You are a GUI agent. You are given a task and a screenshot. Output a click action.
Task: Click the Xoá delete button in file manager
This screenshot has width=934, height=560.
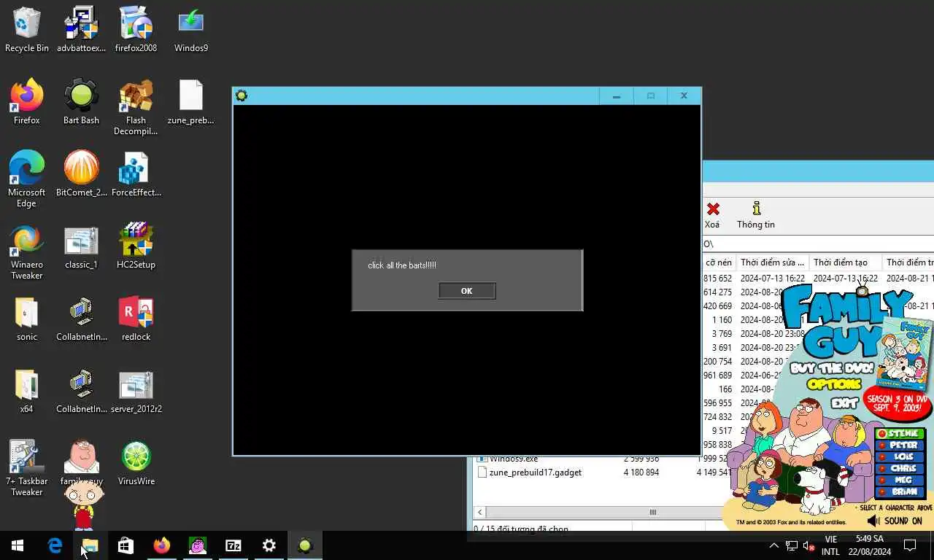pyautogui.click(x=713, y=215)
